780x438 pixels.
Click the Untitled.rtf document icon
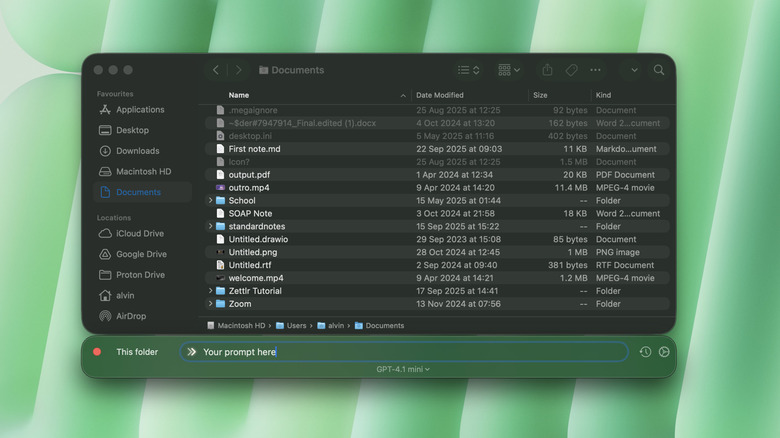220,265
